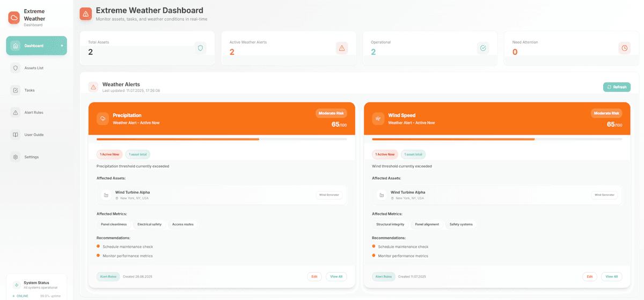Click View All on the Wind Speed card

click(x=611, y=276)
